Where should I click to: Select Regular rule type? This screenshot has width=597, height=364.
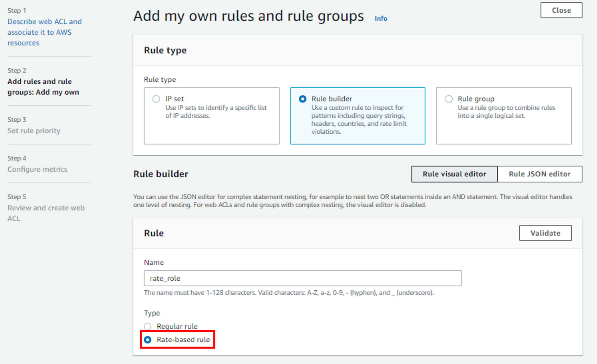click(148, 326)
